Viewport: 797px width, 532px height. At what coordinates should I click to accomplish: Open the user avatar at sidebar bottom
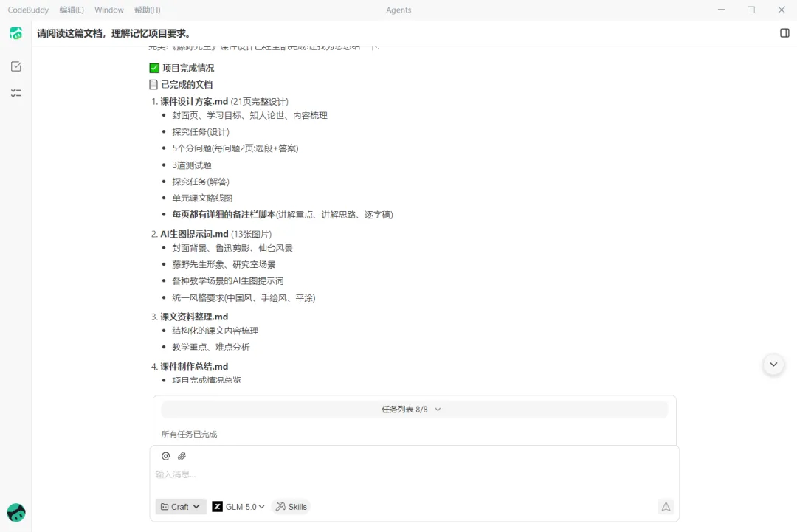pyautogui.click(x=16, y=513)
